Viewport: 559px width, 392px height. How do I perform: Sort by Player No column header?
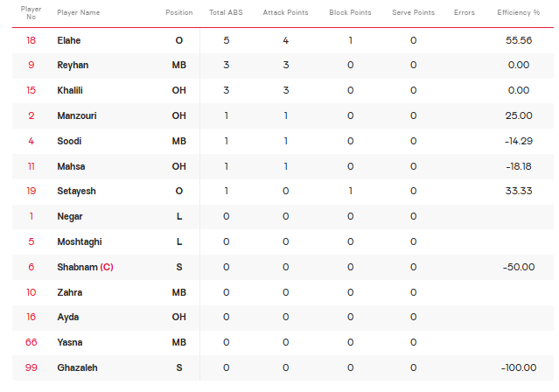(x=31, y=13)
